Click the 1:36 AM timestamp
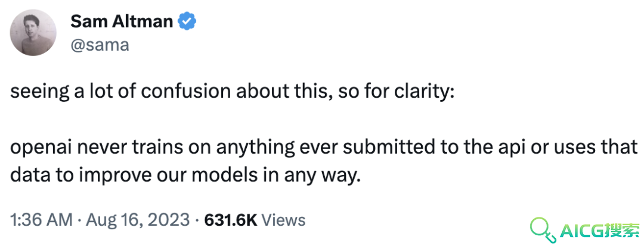Screen dimensions: 644x249 [41, 220]
